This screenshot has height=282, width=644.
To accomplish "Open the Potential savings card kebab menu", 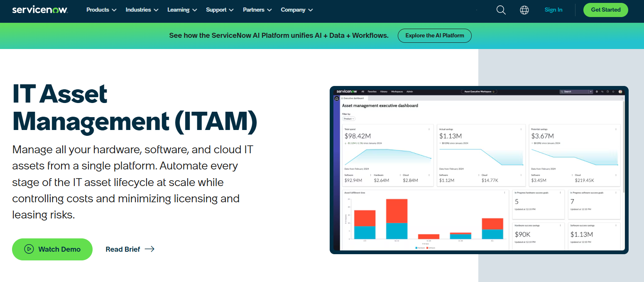I will [x=616, y=129].
